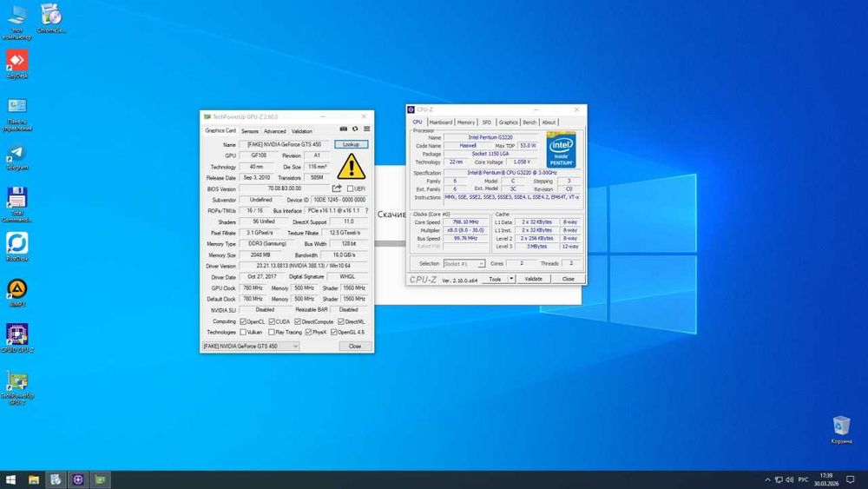Open the Socket #1 selection dropdown

(464, 263)
